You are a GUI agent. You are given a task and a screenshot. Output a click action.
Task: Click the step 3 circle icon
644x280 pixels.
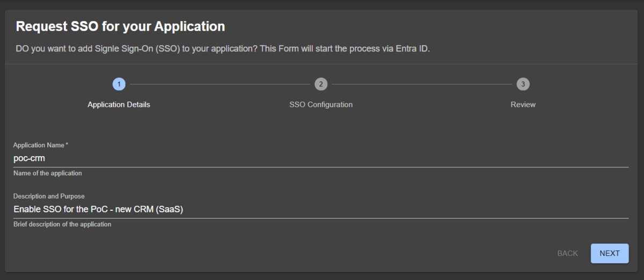(x=523, y=84)
